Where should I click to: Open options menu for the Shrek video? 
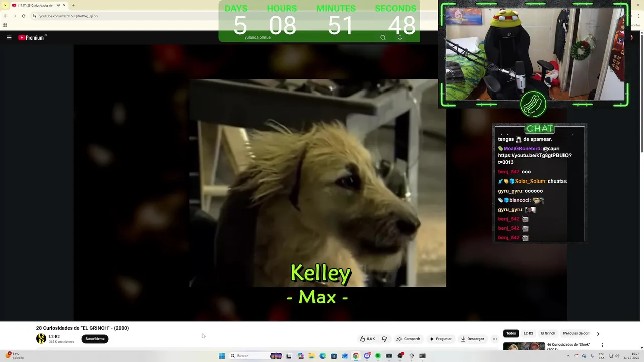point(602,345)
